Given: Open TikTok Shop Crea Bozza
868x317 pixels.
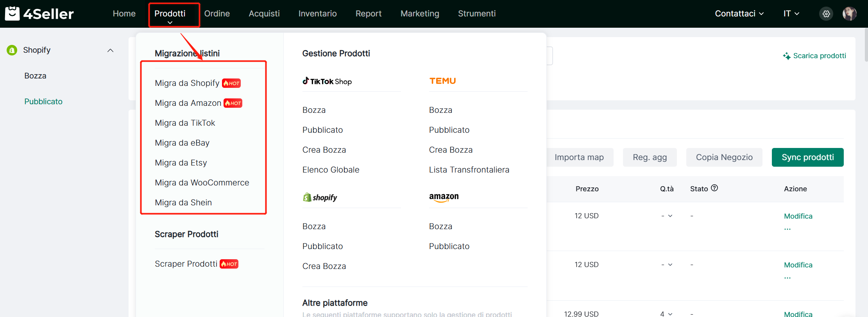Looking at the screenshot, I should click(324, 150).
